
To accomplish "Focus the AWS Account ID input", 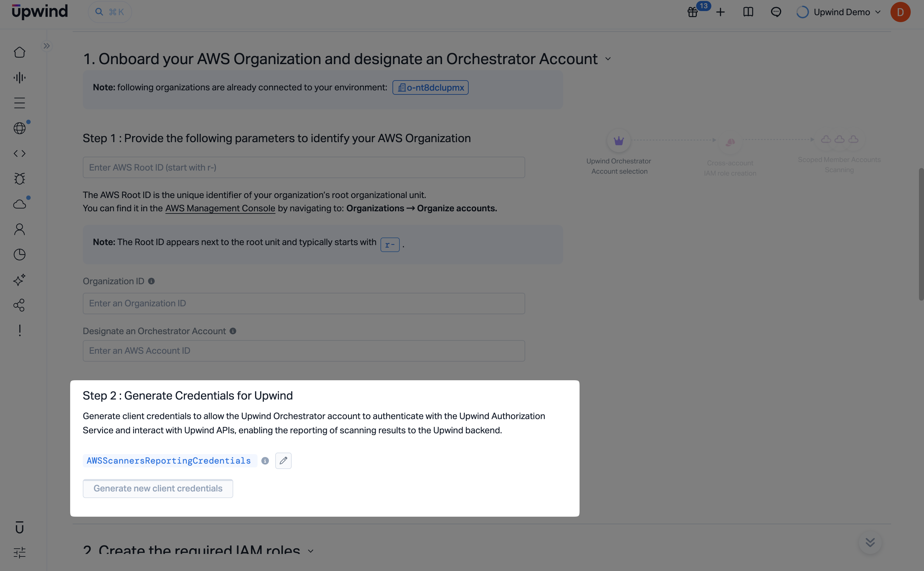I will [304, 351].
